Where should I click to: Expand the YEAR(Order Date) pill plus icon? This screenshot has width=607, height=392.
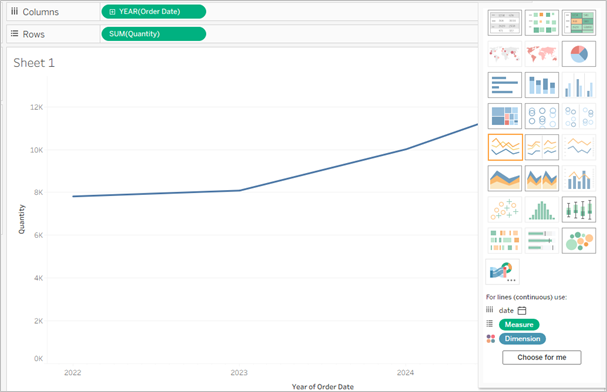point(112,12)
